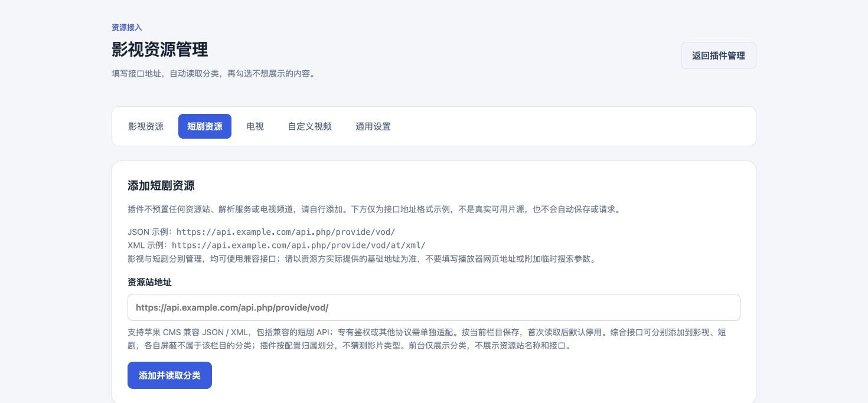
Task: Go to the 自定义视频 tab
Action: click(310, 126)
